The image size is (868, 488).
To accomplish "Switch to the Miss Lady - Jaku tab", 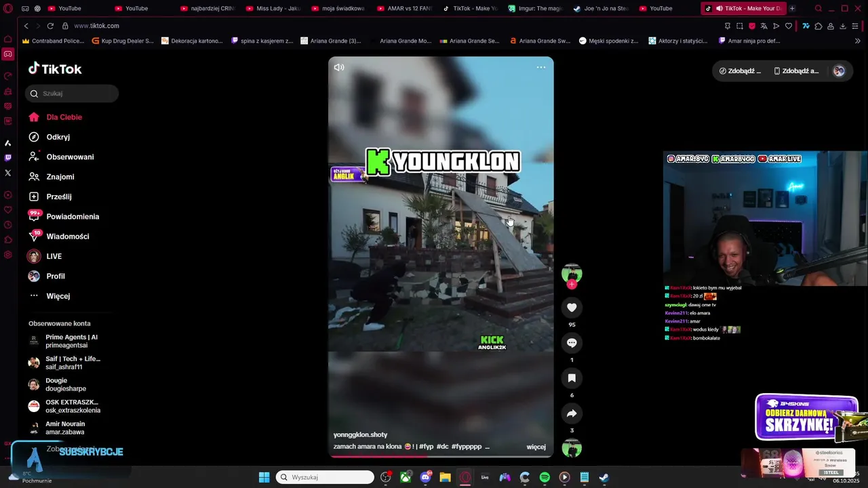I will [272, 8].
